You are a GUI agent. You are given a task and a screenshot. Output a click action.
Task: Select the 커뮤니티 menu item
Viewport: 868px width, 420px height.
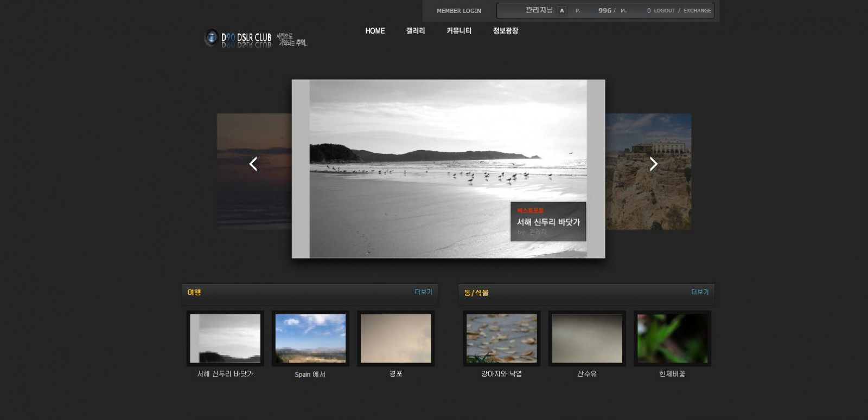(459, 31)
